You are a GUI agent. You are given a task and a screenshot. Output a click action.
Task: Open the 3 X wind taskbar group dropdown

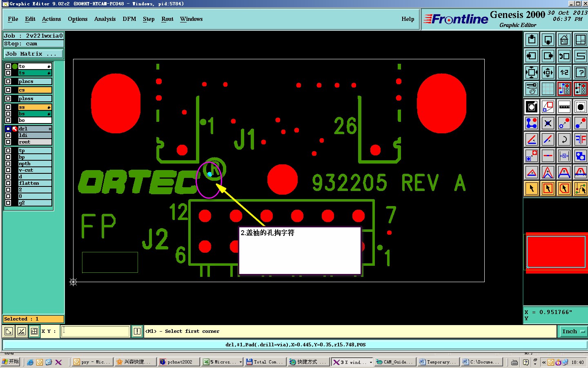(371, 362)
